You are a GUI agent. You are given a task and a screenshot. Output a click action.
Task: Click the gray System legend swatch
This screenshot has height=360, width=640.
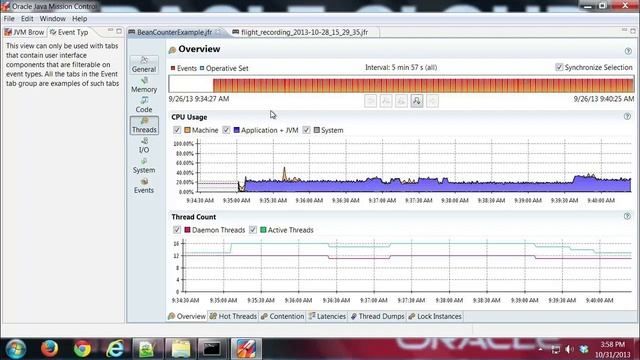tap(317, 130)
